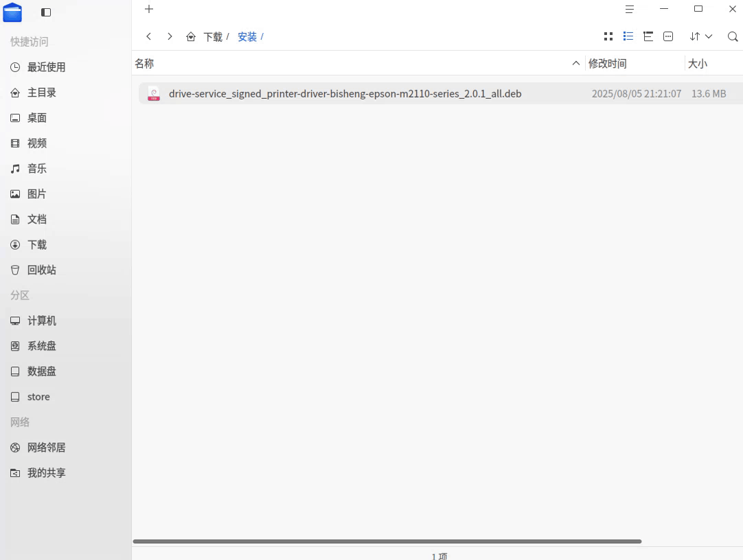
Task: Click the horizontal scrollbar
Action: click(387, 541)
